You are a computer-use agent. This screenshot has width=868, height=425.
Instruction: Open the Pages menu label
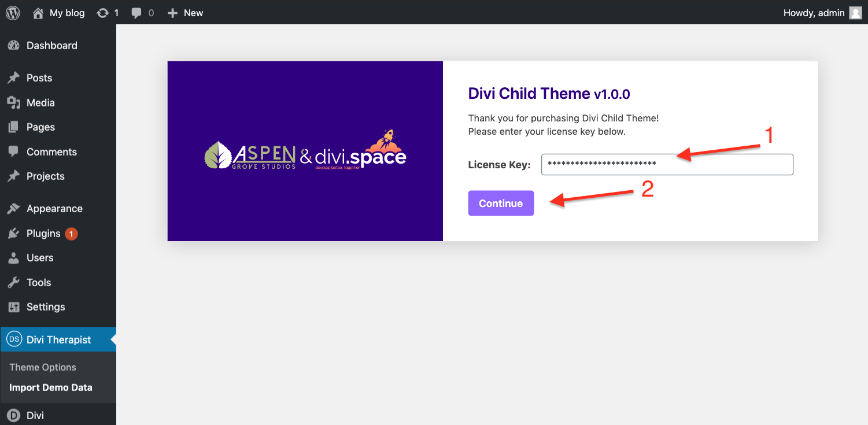[x=40, y=127]
